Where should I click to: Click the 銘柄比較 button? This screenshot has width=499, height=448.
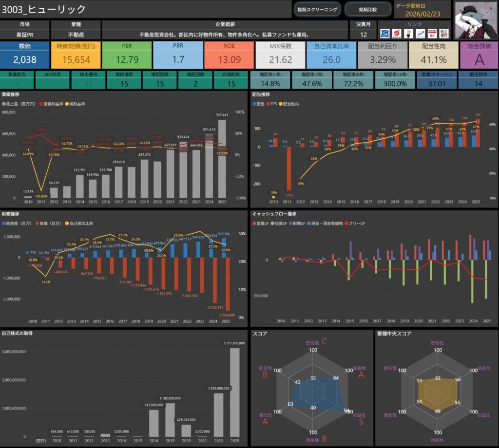point(367,9)
